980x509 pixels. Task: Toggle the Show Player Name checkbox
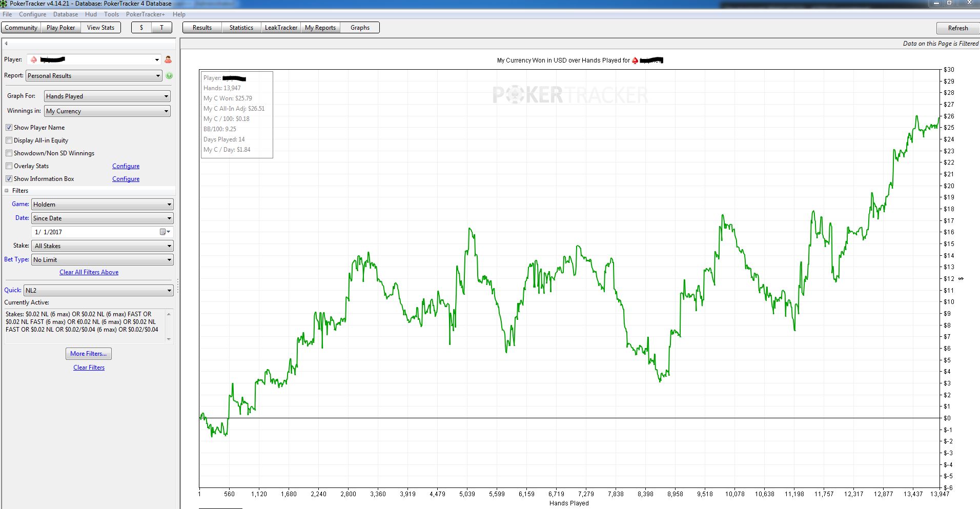9,128
